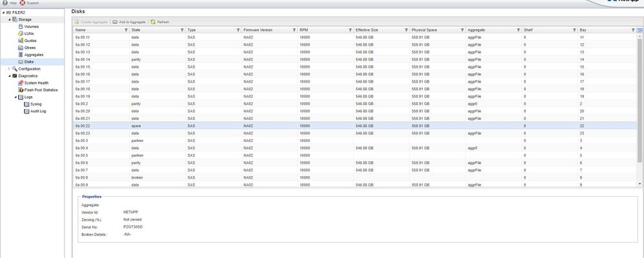This screenshot has height=258, width=644.
Task: Open the Aggregate column filter
Action: pyautogui.click(x=518, y=30)
